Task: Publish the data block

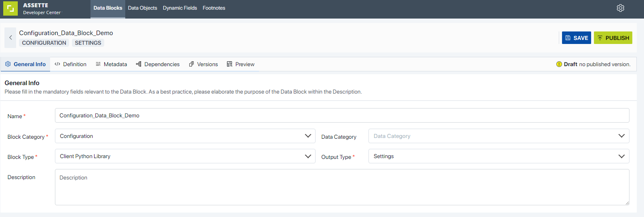Action: click(613, 38)
